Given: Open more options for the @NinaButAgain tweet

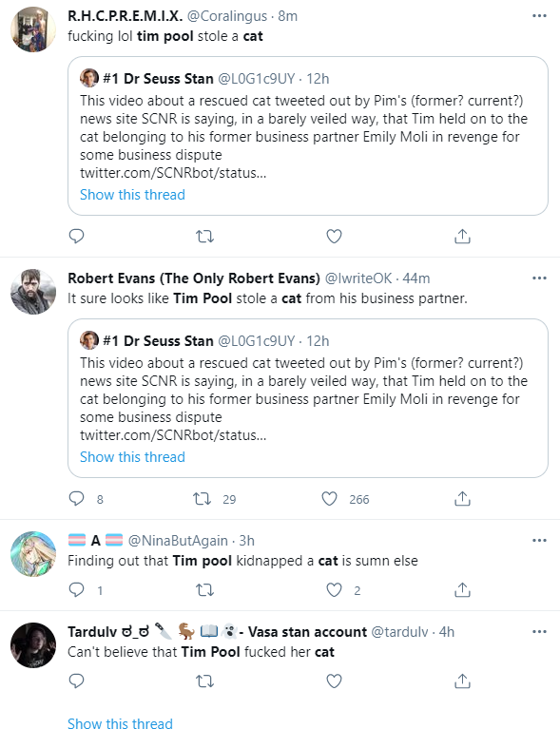Looking at the screenshot, I should click(539, 540).
